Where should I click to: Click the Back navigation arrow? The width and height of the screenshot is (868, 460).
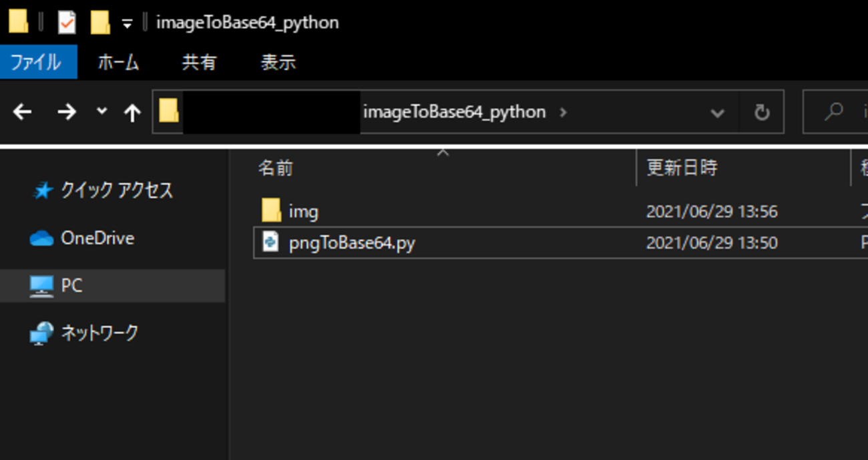pyautogui.click(x=23, y=112)
